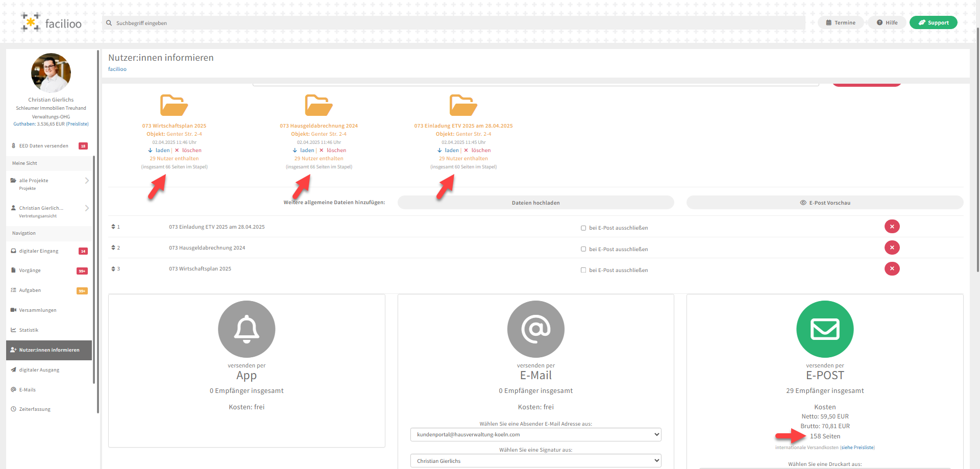Image resolution: width=980 pixels, height=469 pixels.
Task: Tick E-Post exclusion for 073 Hausgeldabrechnung 2024
Action: [x=583, y=250]
